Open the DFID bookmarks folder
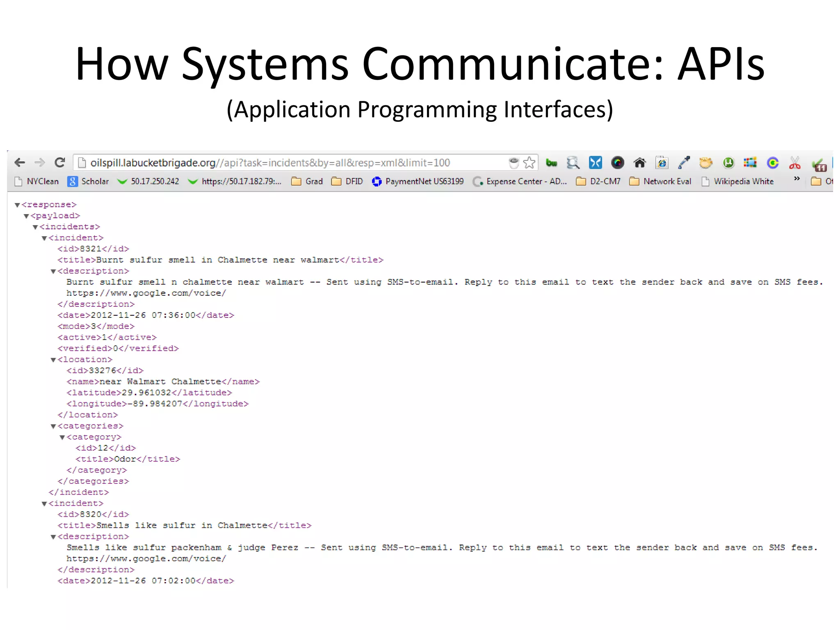The image size is (840, 630). point(347,181)
